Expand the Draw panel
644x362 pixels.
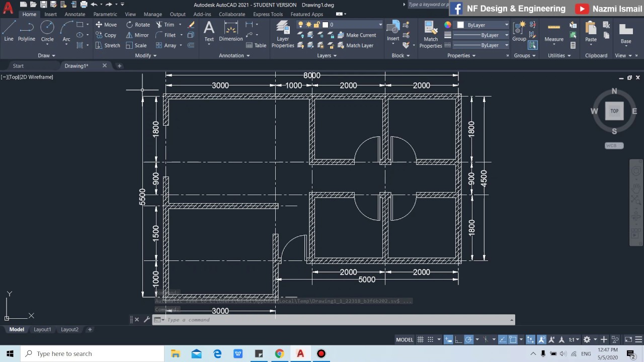point(47,55)
